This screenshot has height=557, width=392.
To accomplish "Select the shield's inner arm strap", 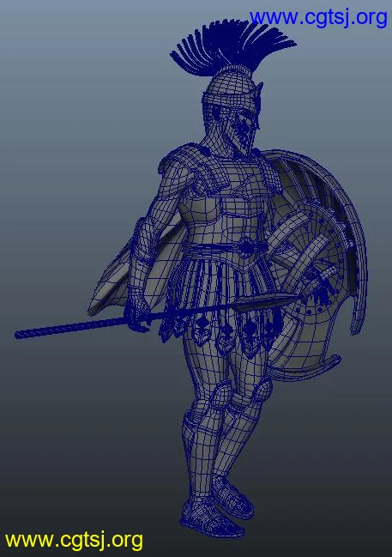I will click(x=312, y=256).
